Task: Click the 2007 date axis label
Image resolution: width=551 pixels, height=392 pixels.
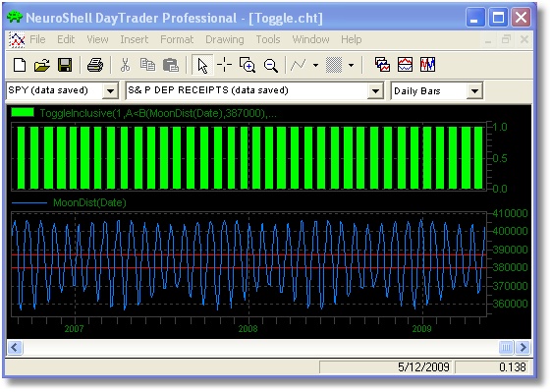Action: (x=74, y=329)
